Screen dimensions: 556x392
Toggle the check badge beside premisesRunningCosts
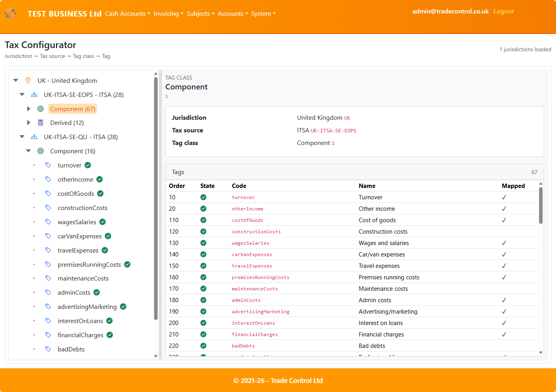(127, 264)
